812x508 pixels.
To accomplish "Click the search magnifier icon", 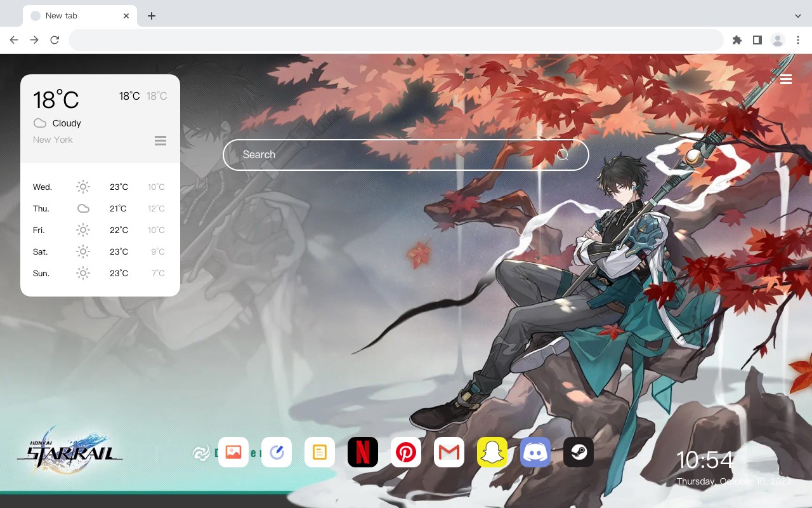I will pos(562,155).
